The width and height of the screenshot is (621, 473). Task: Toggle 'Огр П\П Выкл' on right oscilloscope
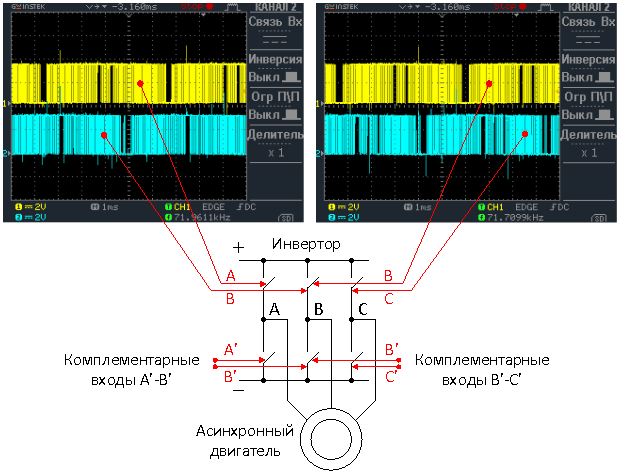pos(588,105)
